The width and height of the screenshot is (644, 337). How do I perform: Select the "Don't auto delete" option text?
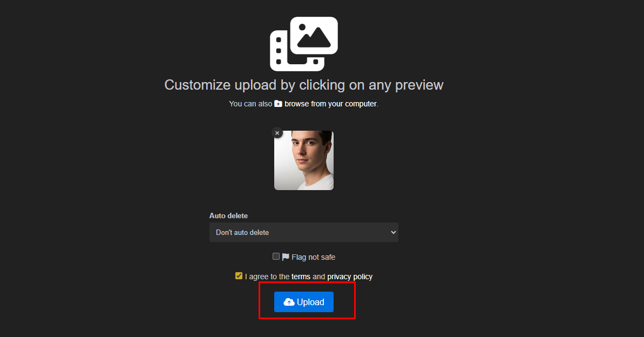[x=242, y=232]
